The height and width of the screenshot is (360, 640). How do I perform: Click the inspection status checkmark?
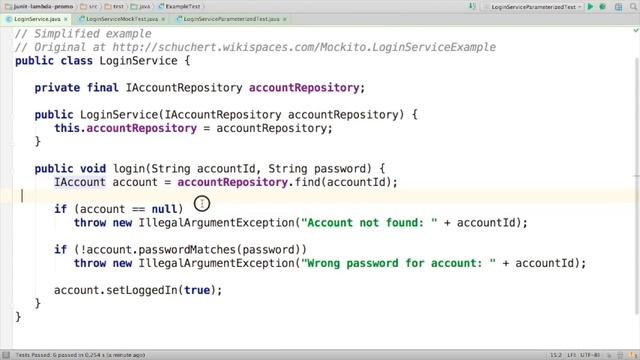click(x=636, y=30)
